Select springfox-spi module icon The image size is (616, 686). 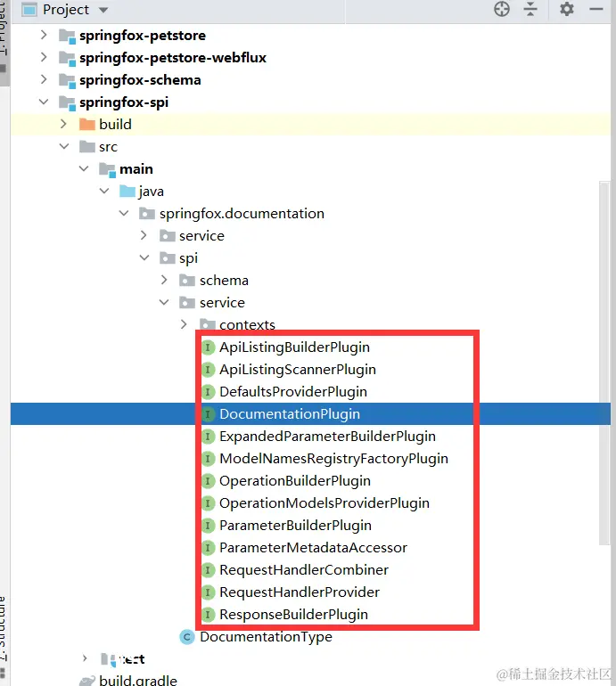pos(67,102)
